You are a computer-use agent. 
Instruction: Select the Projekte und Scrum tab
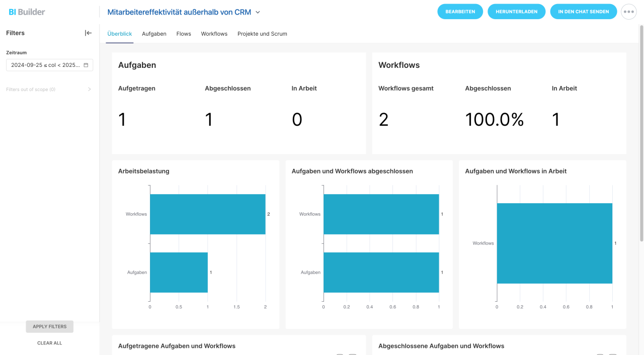[262, 34]
